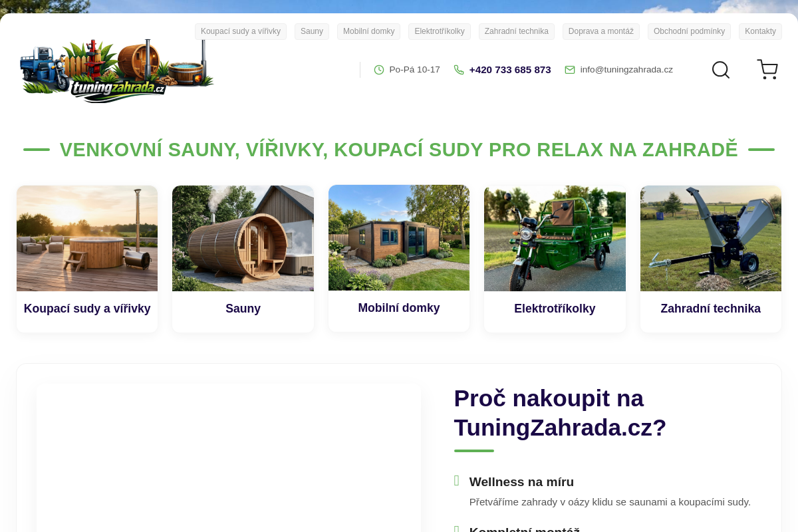Open the shopping cart icon
Image resolution: width=798 pixels, height=532 pixels.
tap(767, 69)
